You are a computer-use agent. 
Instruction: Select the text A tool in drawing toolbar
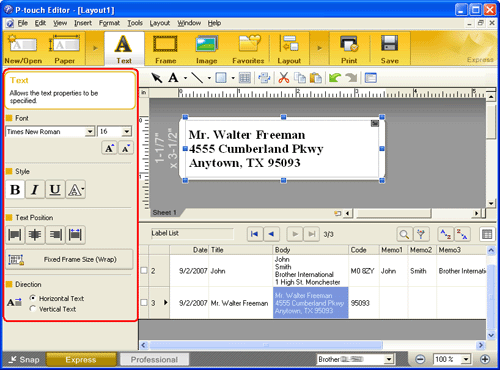(173, 78)
